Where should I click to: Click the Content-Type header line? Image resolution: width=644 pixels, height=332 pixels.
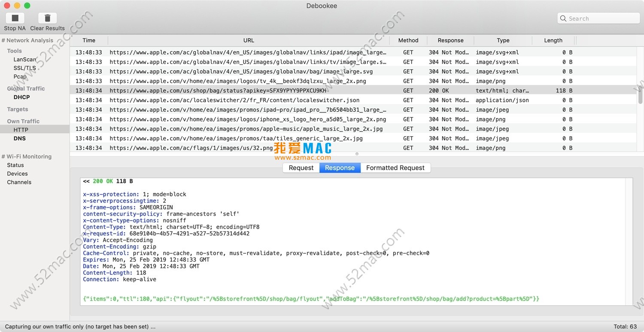coord(171,227)
